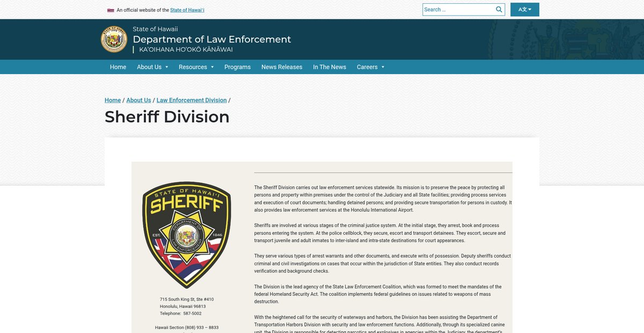Expand the Resources menu arrow

(213, 67)
